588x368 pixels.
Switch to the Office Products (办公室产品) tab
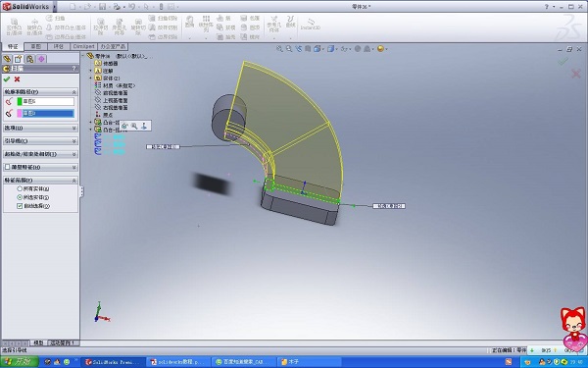click(113, 46)
